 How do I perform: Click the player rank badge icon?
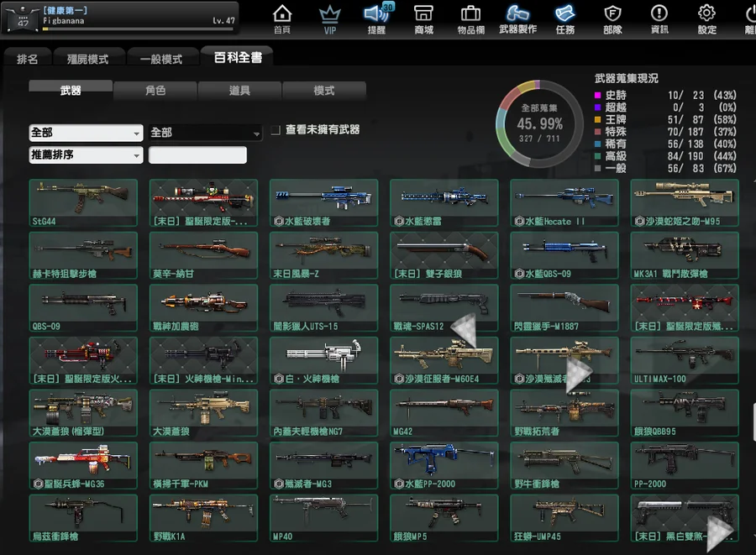click(23, 18)
